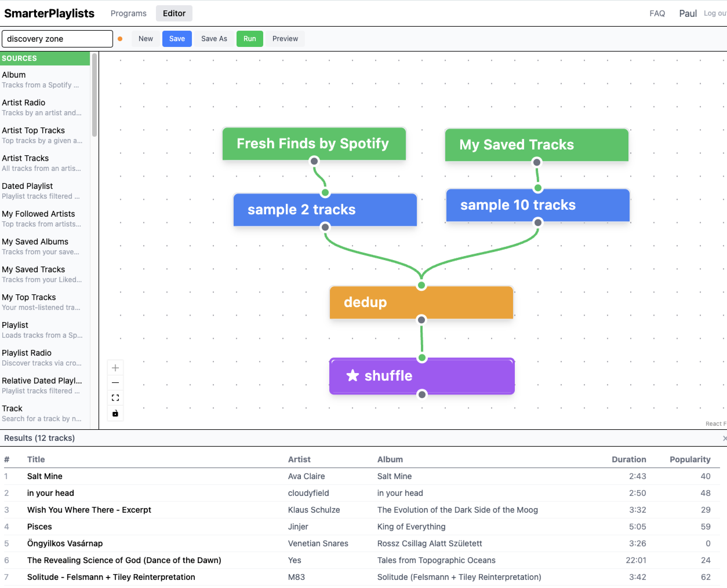Click output port of Fresh Finds node
727x588 pixels.
coord(314,161)
